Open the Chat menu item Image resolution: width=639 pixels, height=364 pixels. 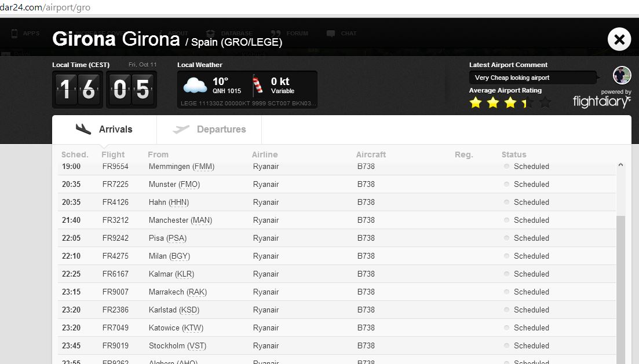point(342,34)
